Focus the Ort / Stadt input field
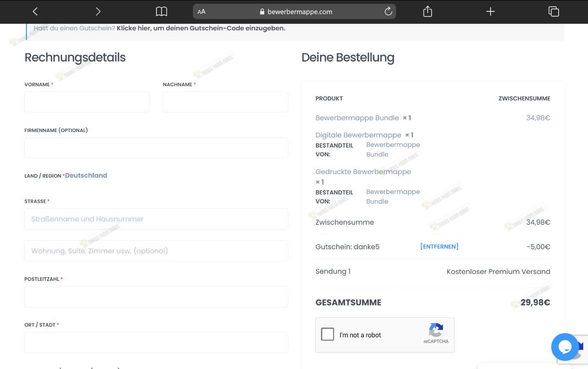The image size is (588, 369). coord(156,343)
